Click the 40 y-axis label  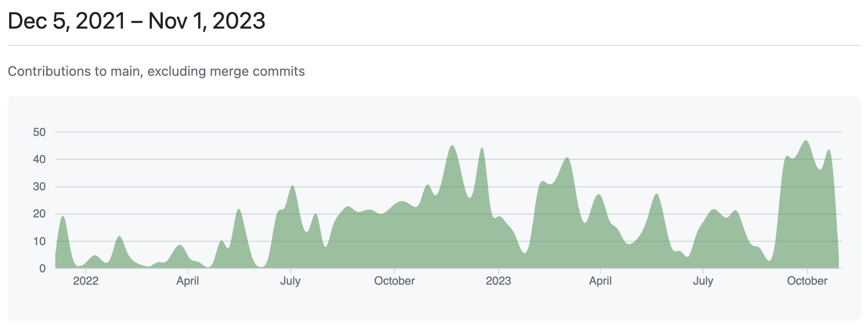[40, 159]
